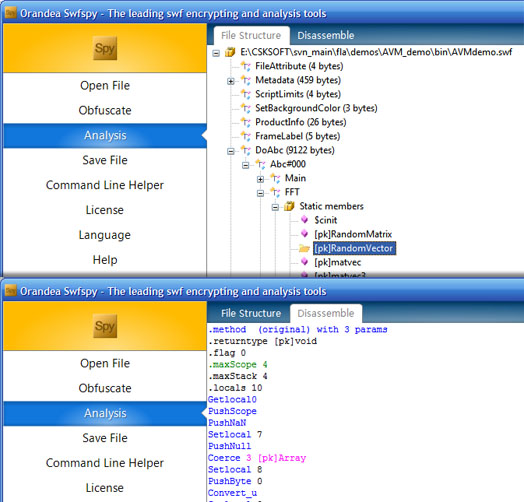The height and width of the screenshot is (502, 524).
Task: Click the Spy logo in the top window
Action: tap(105, 48)
